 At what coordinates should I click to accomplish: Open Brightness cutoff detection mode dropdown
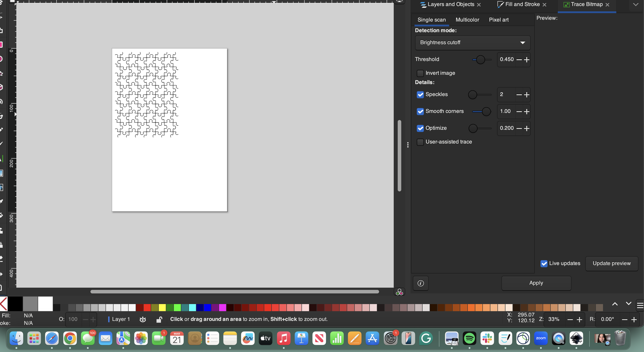coord(472,43)
